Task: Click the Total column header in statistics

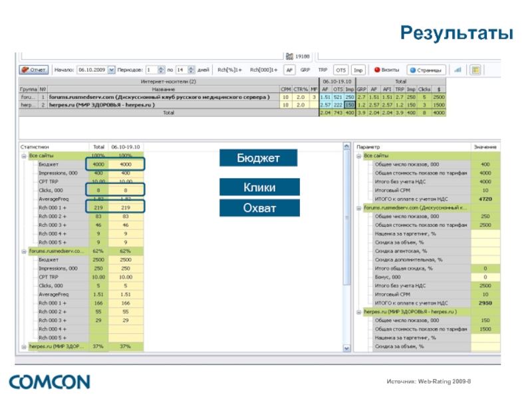Action: (x=98, y=147)
